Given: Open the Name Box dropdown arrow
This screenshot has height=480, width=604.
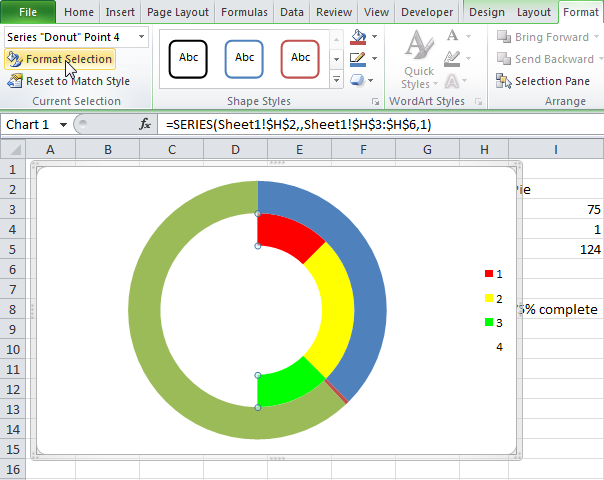Looking at the screenshot, I should click(x=64, y=125).
